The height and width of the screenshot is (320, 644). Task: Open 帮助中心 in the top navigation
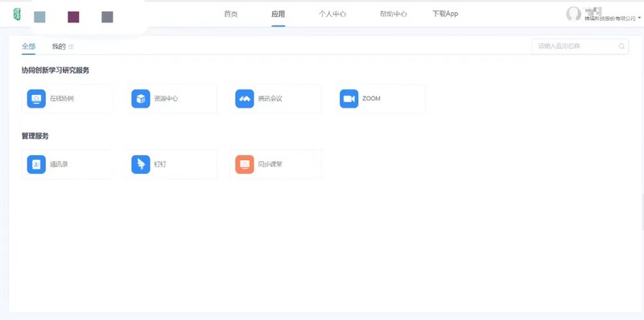pos(393,14)
